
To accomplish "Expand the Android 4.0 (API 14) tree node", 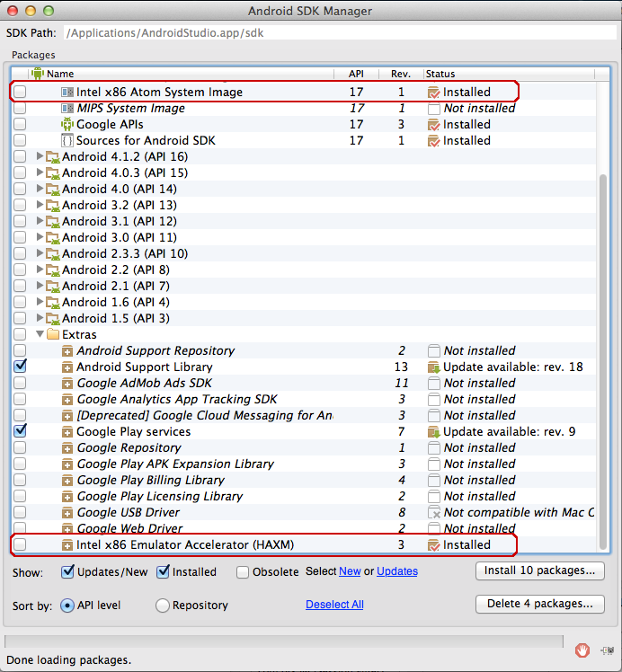I will (x=40, y=189).
